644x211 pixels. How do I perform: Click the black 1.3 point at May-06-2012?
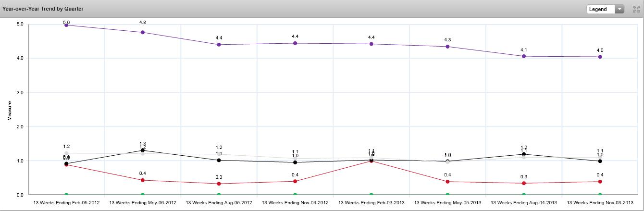pos(143,150)
